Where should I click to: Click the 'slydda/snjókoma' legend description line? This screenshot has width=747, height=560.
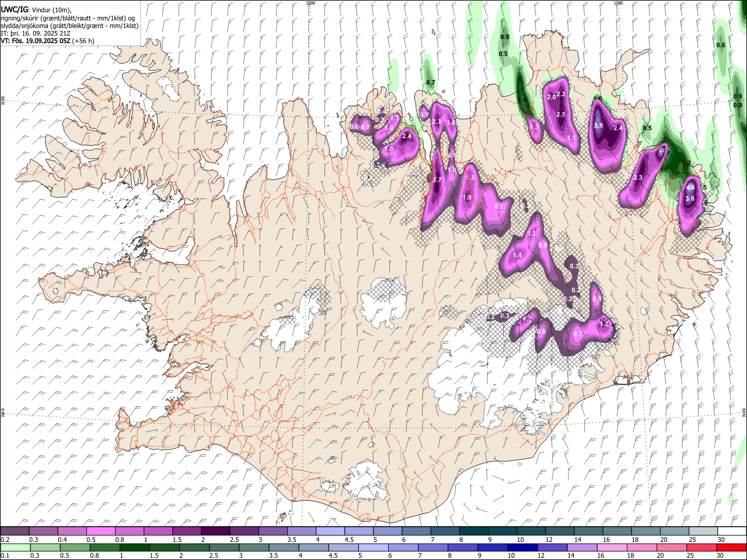69,26
